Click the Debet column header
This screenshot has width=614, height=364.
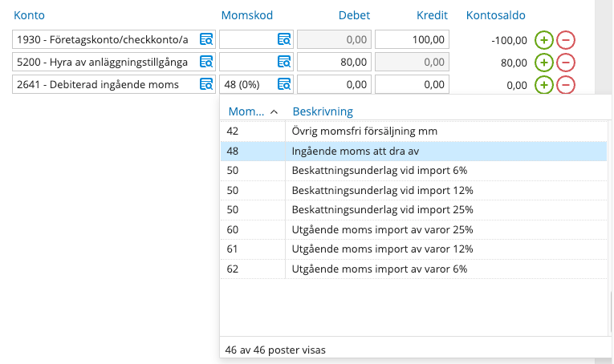pyautogui.click(x=354, y=15)
